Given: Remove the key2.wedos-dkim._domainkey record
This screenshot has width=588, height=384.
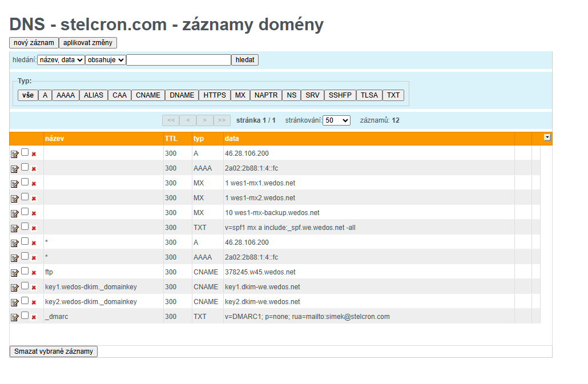Looking at the screenshot, I should [x=34, y=302].
